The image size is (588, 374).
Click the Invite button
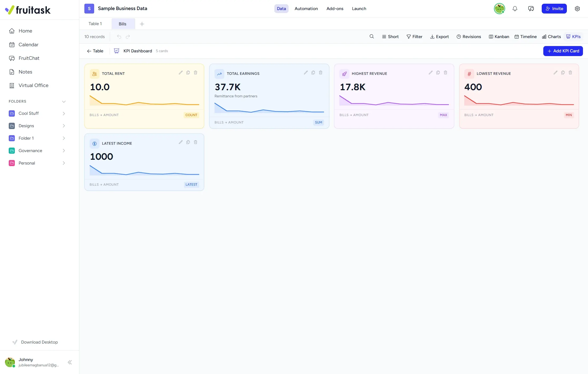(x=554, y=8)
